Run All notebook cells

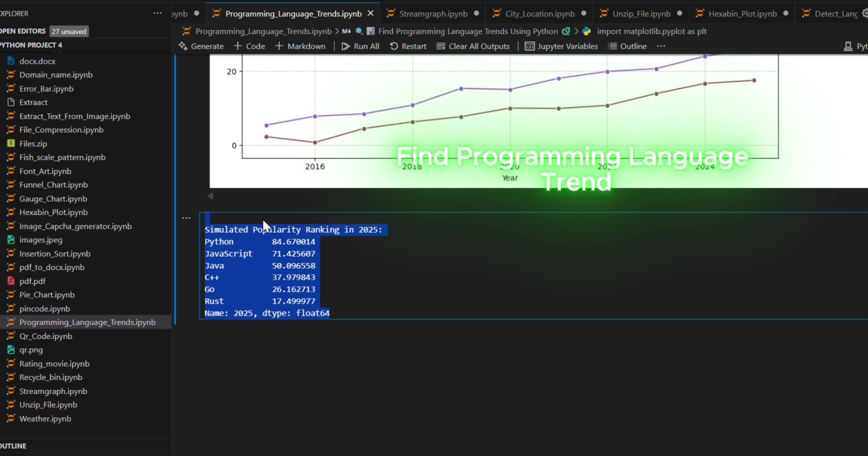(360, 46)
